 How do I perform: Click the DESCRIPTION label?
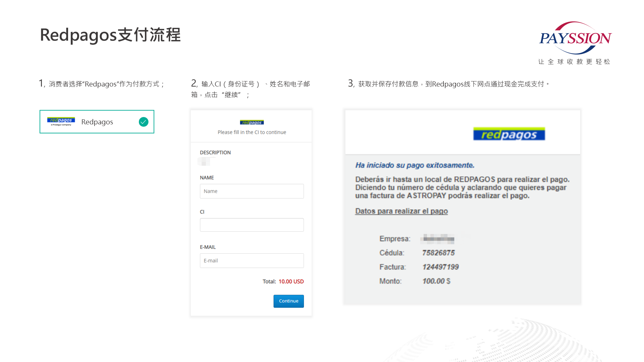click(x=215, y=153)
